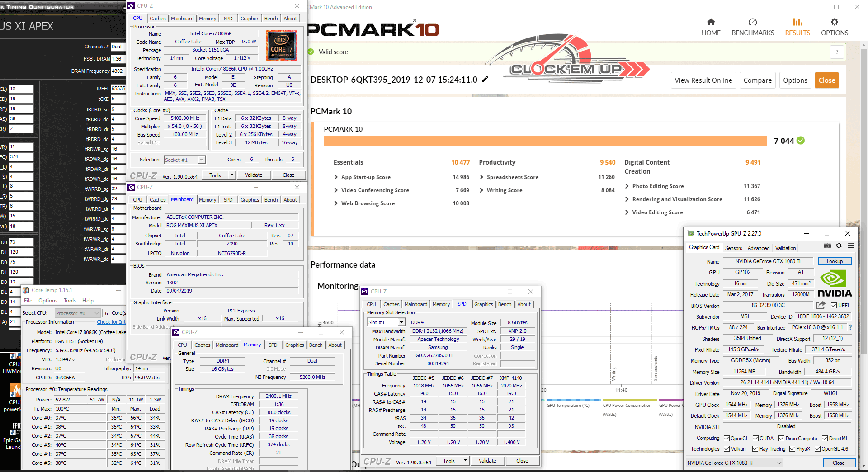Click the GPU-Z Lookup button
This screenshot has width=868, height=472.
835,261
